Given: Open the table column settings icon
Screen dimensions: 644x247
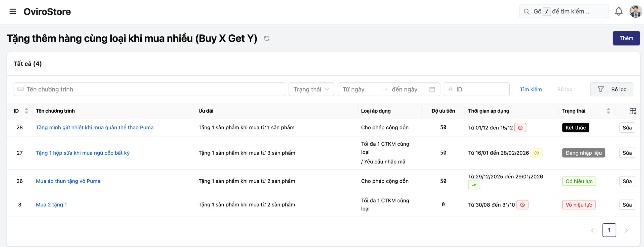Looking at the screenshot, I should (633, 111).
